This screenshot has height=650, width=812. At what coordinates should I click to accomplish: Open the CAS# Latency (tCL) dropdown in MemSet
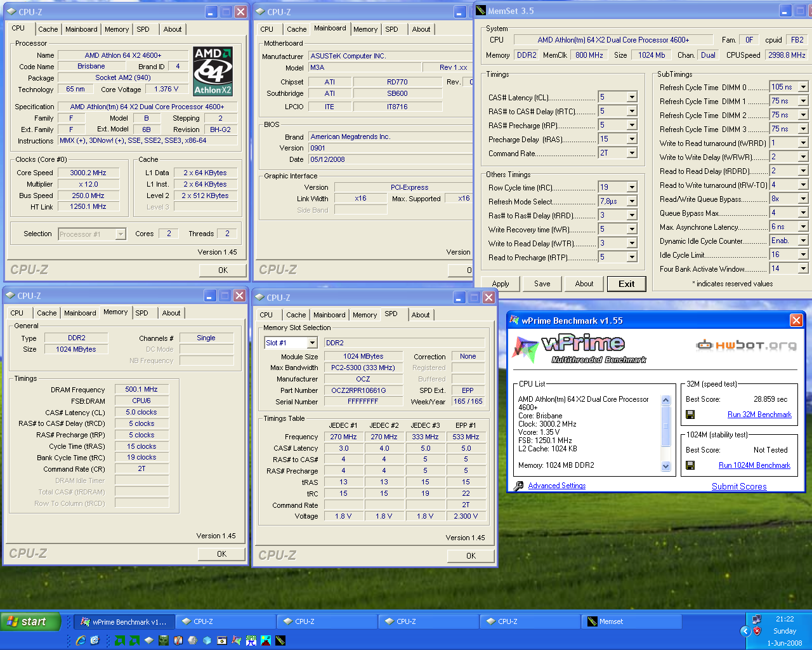632,97
